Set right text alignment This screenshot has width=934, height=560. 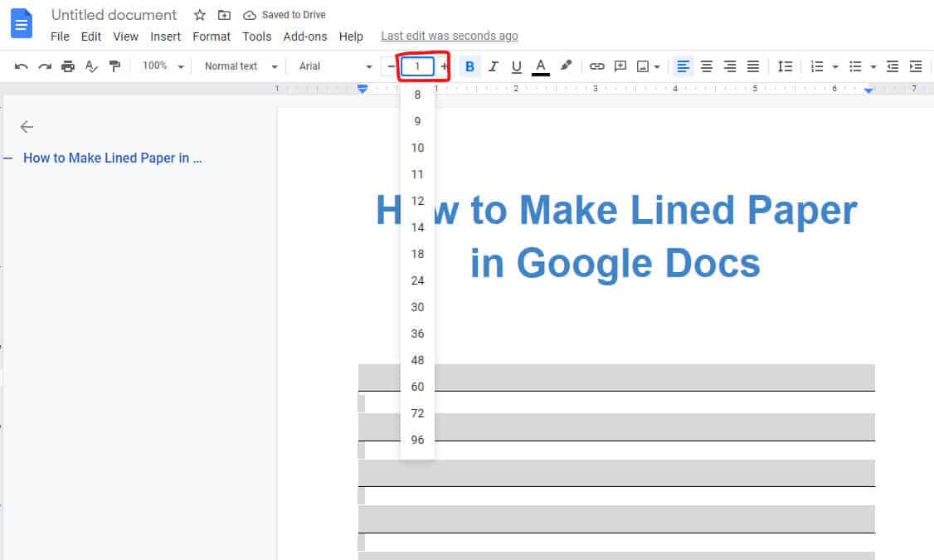[x=730, y=66]
